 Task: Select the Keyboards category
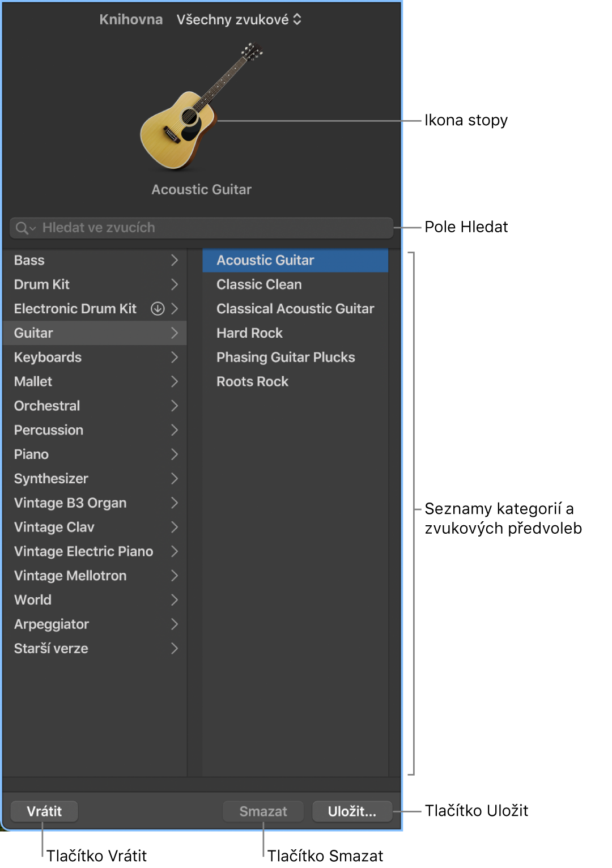(x=48, y=358)
